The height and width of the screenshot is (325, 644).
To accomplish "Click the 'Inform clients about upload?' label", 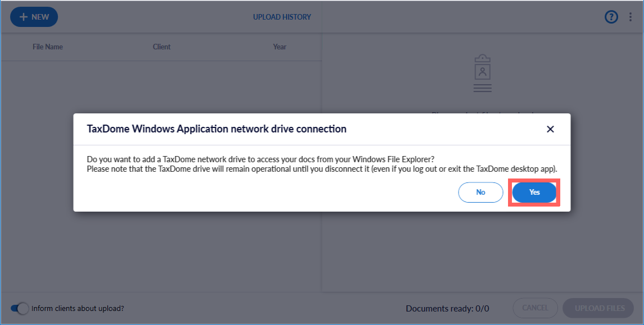I will (78, 308).
